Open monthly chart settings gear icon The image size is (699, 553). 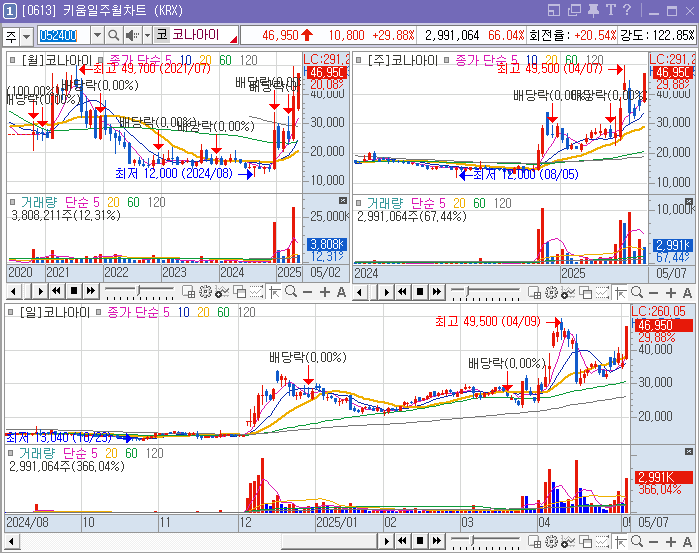[x=205, y=292]
